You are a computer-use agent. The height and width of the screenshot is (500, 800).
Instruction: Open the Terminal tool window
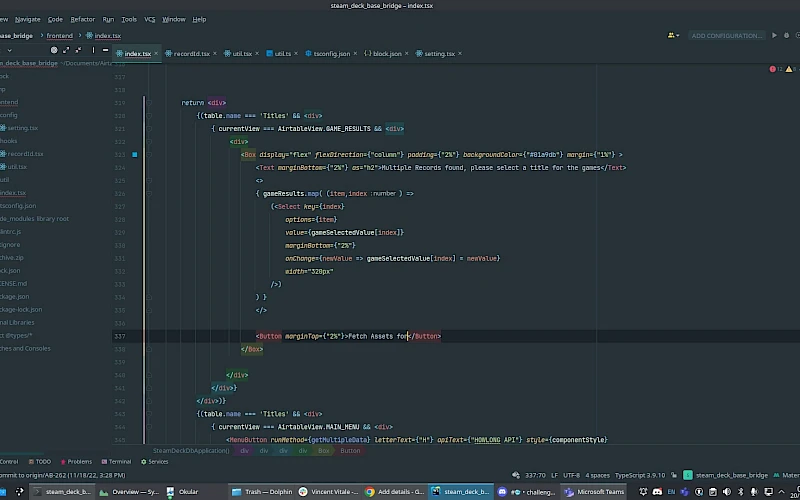(116, 462)
